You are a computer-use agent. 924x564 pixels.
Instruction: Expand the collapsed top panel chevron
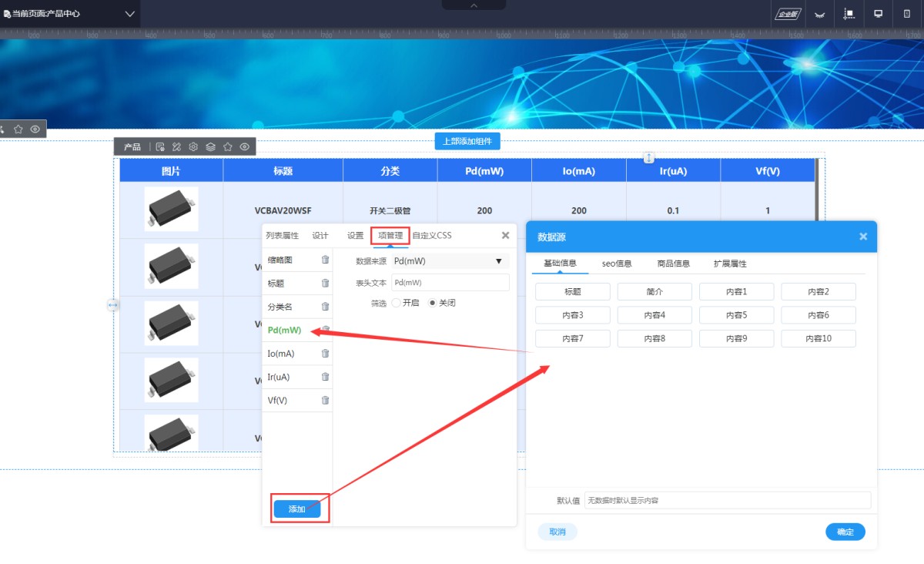click(474, 5)
